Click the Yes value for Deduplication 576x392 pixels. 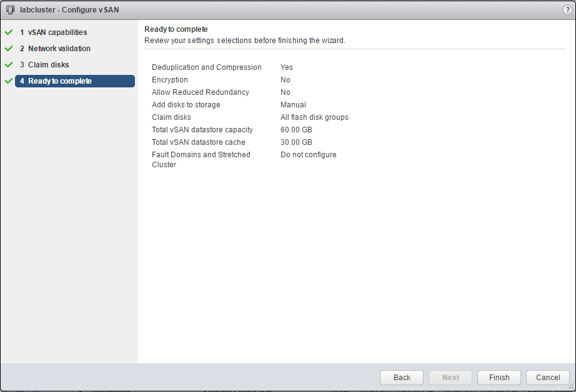point(287,67)
